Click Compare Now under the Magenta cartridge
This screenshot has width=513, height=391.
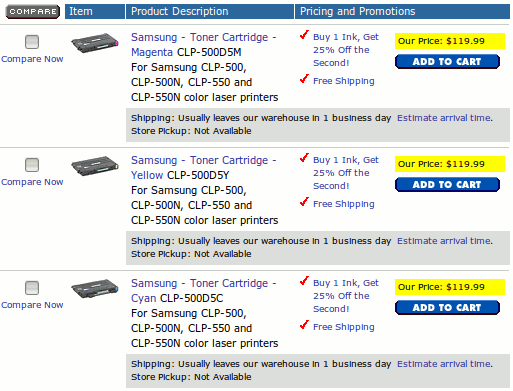[32, 59]
